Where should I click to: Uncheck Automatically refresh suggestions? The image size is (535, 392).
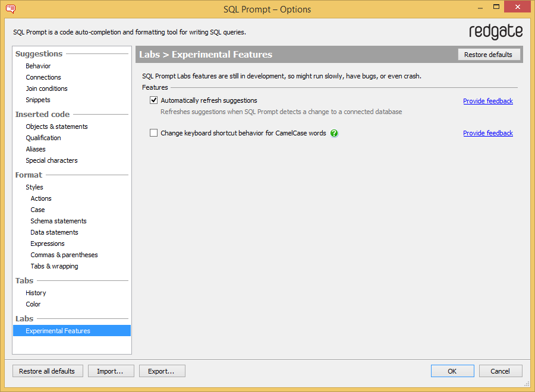click(153, 100)
